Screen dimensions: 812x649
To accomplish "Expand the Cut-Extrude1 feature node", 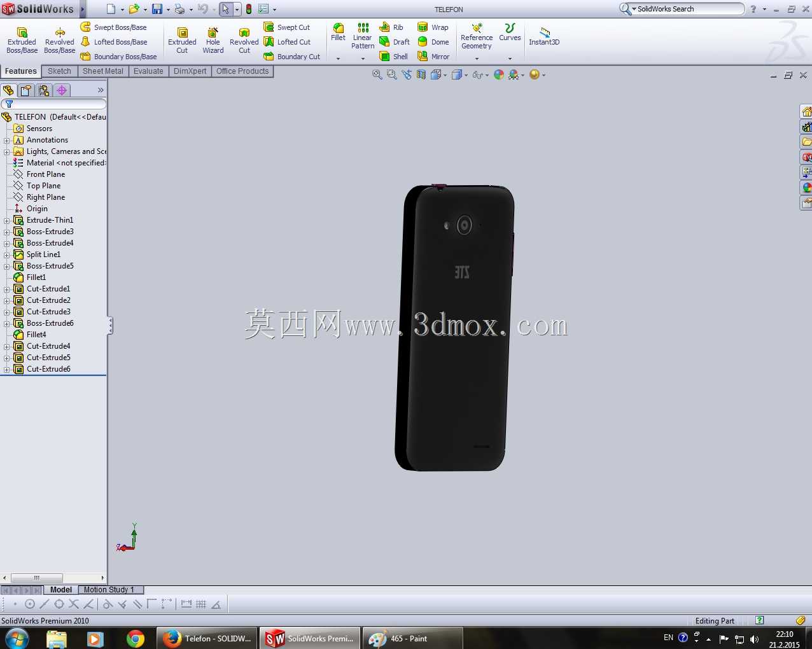I will point(7,290).
